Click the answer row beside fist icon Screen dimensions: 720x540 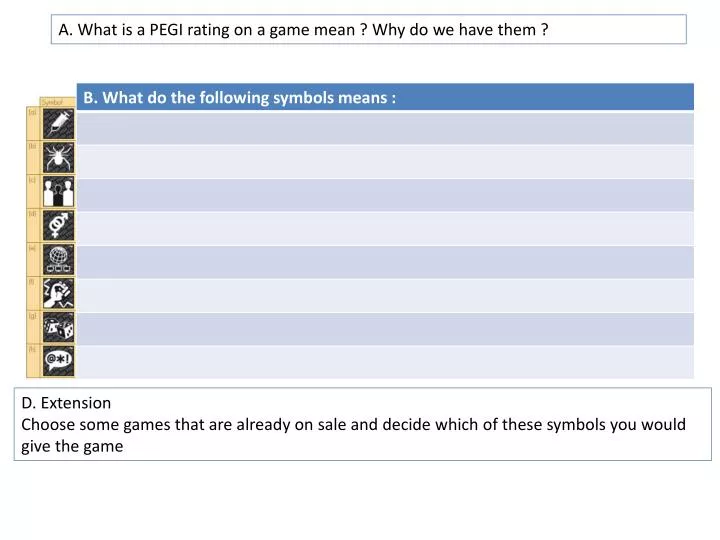[x=385, y=296]
